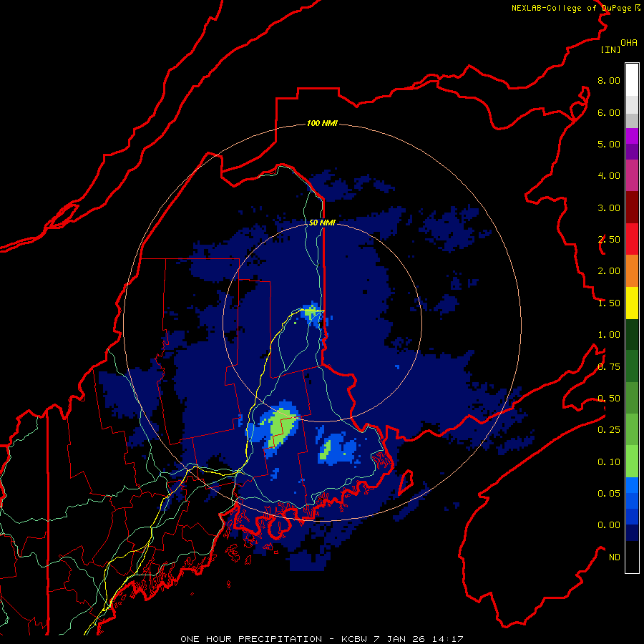Click the OHA product label above legend
This screenshot has width=644, height=644.
[629, 43]
